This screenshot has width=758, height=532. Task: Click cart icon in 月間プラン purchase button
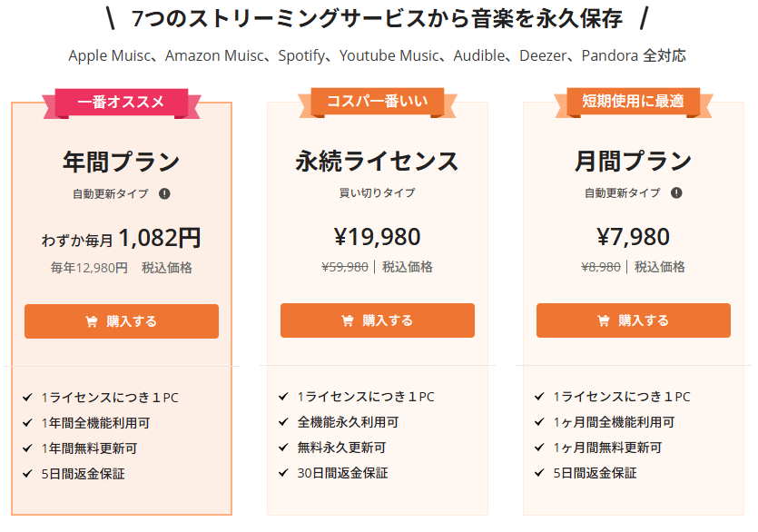coord(604,320)
